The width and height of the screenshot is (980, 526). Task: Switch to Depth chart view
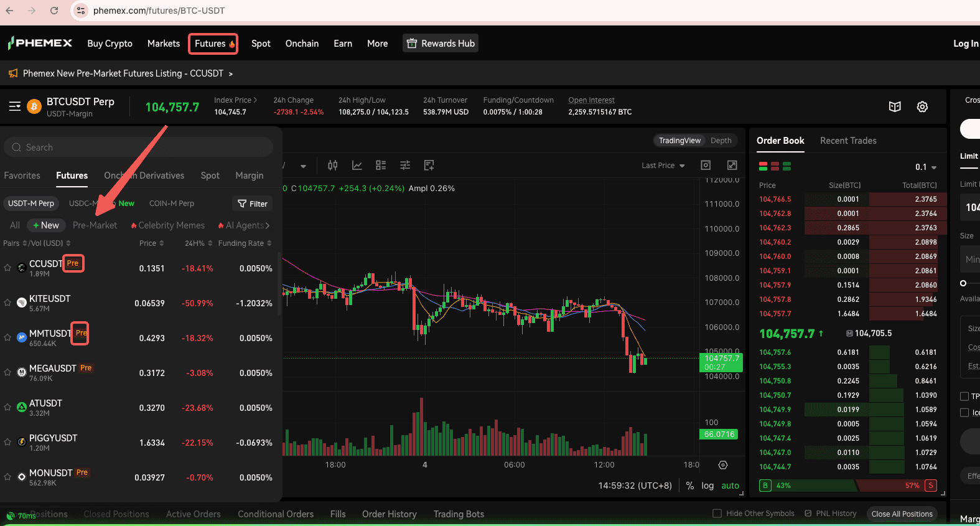point(721,141)
